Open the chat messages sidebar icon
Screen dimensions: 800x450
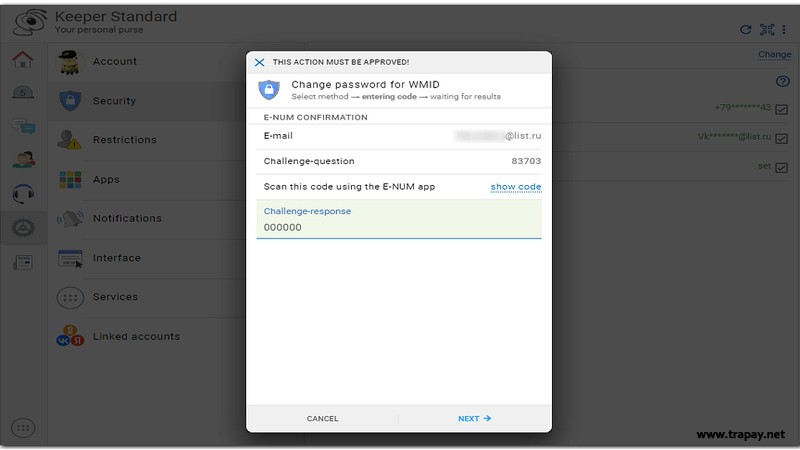pyautogui.click(x=23, y=126)
